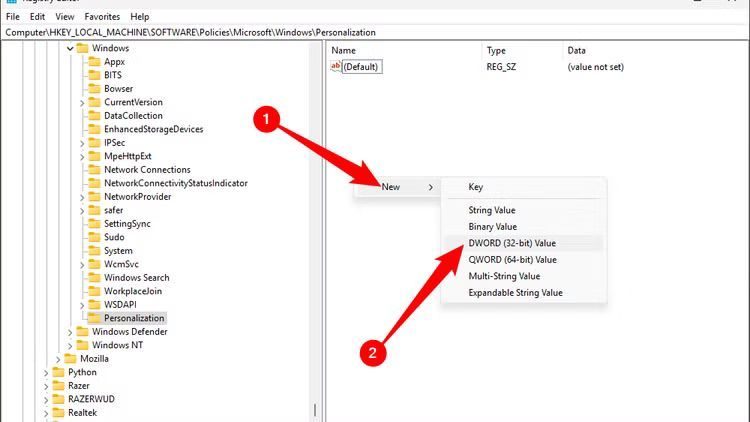Click the Name column header

pos(344,50)
